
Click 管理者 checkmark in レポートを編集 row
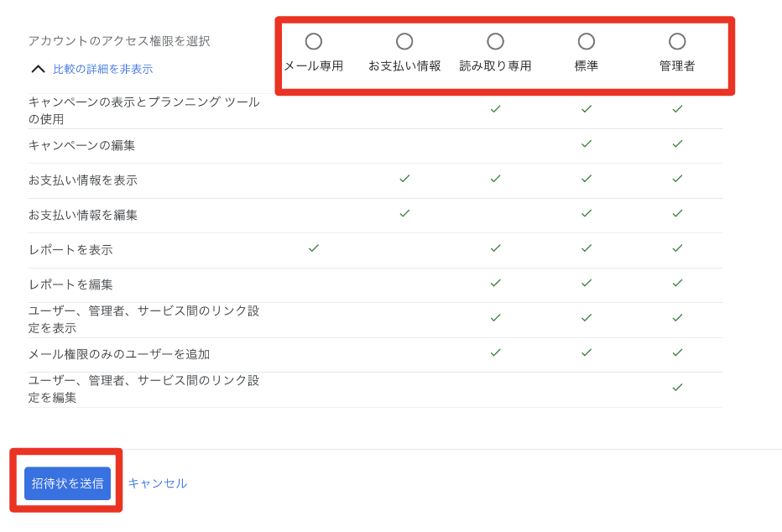point(677,283)
